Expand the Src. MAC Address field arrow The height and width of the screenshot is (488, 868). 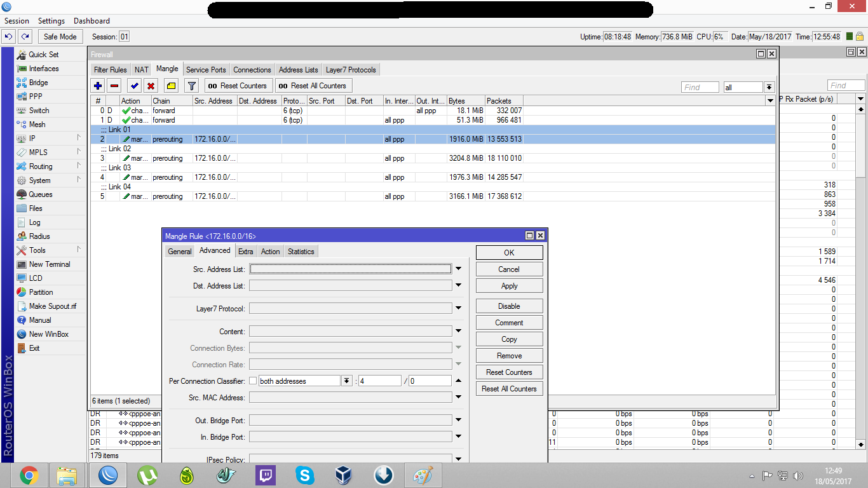coord(458,398)
